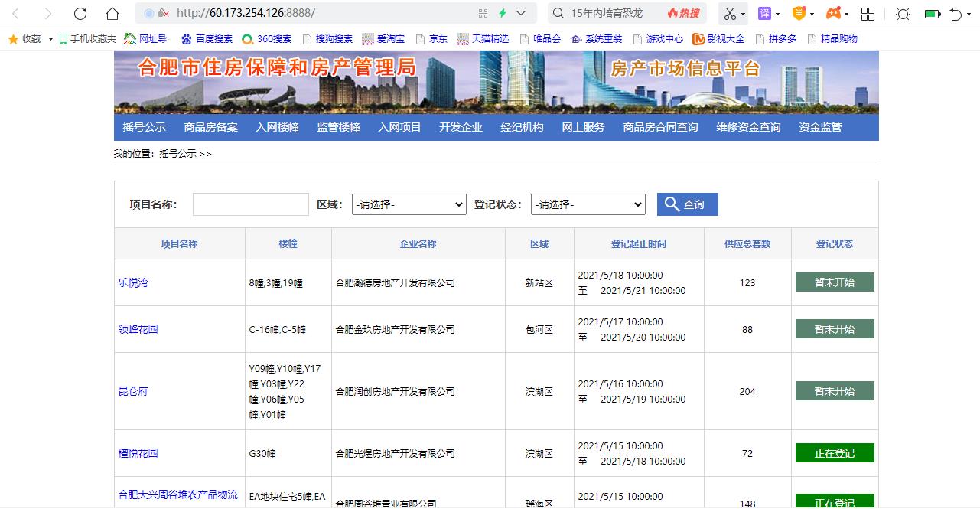Click the yellow money-saving shield icon
Screen dimensions: 980x509
coord(798,13)
